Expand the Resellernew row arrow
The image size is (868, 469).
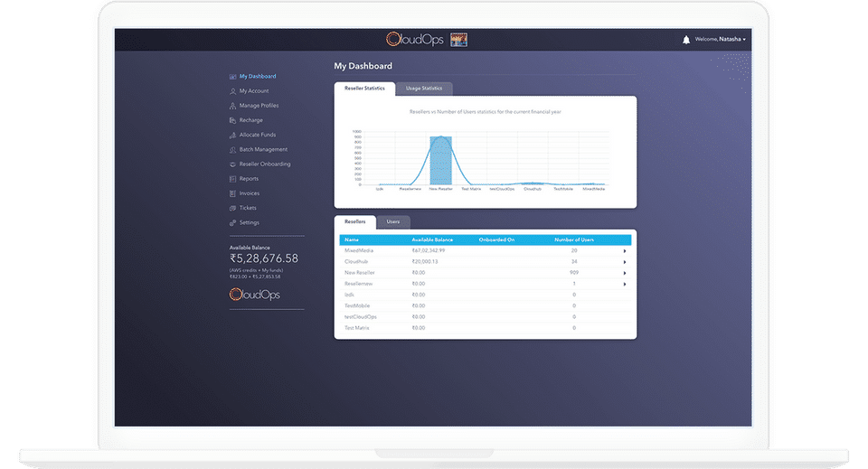pyautogui.click(x=625, y=285)
